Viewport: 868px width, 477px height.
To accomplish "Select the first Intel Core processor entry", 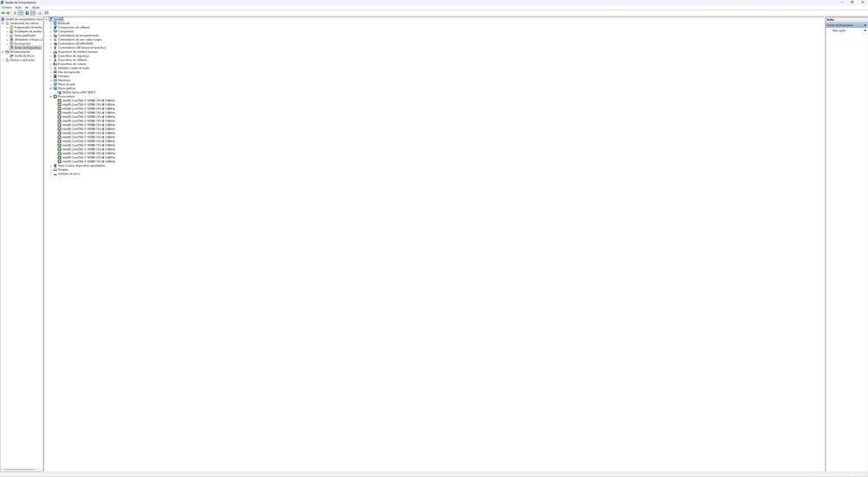I will coord(88,101).
